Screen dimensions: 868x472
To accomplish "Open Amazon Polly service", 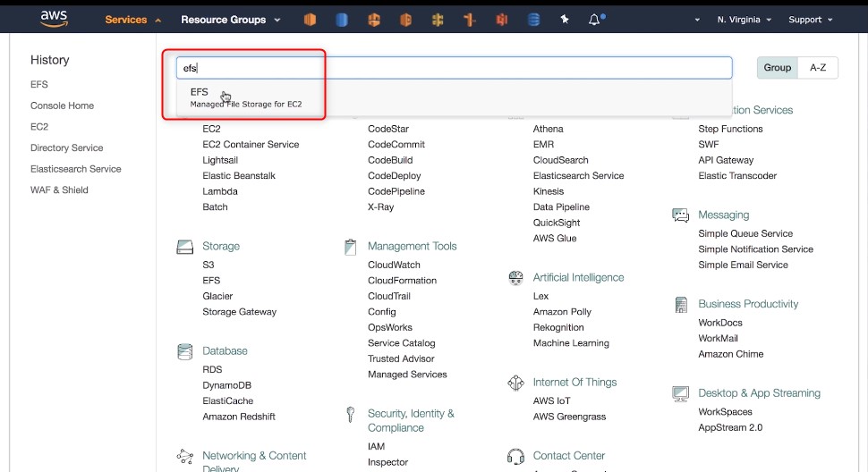I will [562, 312].
